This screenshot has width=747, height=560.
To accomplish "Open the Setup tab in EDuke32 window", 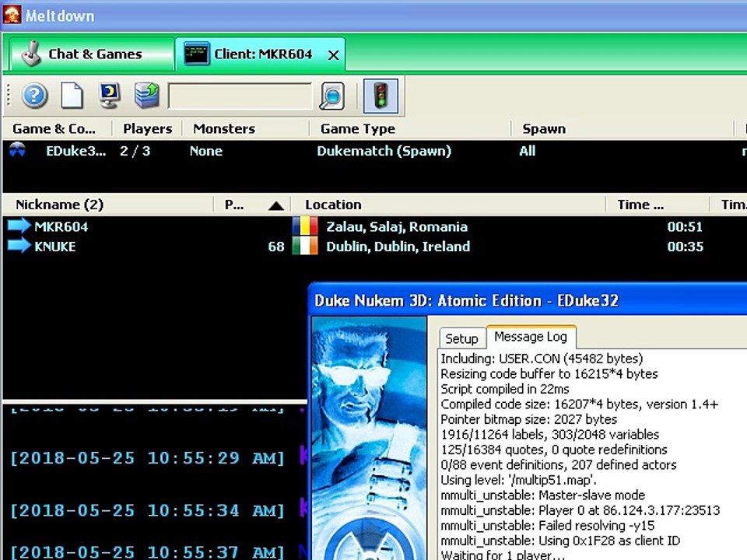I will [x=461, y=338].
